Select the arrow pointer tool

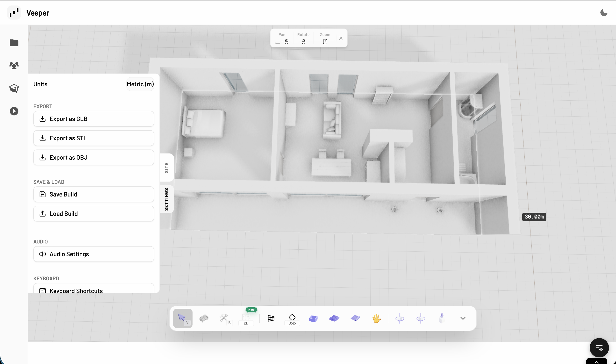(x=182, y=318)
